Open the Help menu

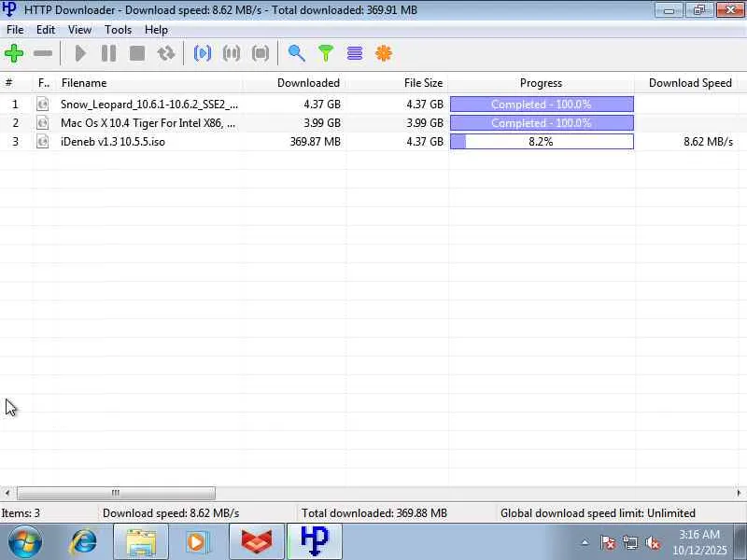[x=156, y=30]
